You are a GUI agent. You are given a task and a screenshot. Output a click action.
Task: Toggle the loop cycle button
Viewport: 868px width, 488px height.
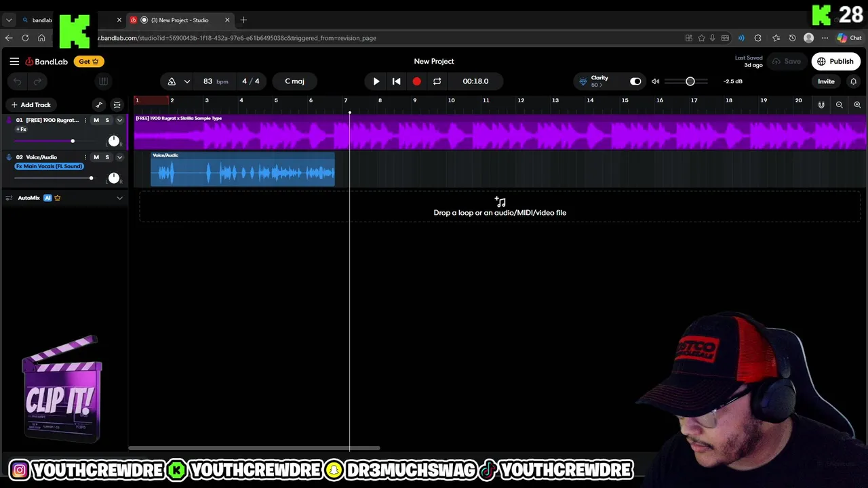(437, 81)
